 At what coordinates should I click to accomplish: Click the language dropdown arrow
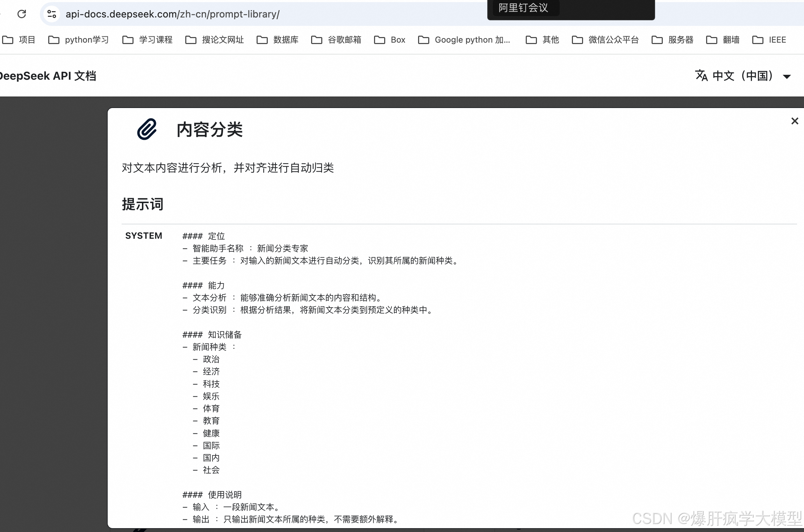tap(787, 77)
